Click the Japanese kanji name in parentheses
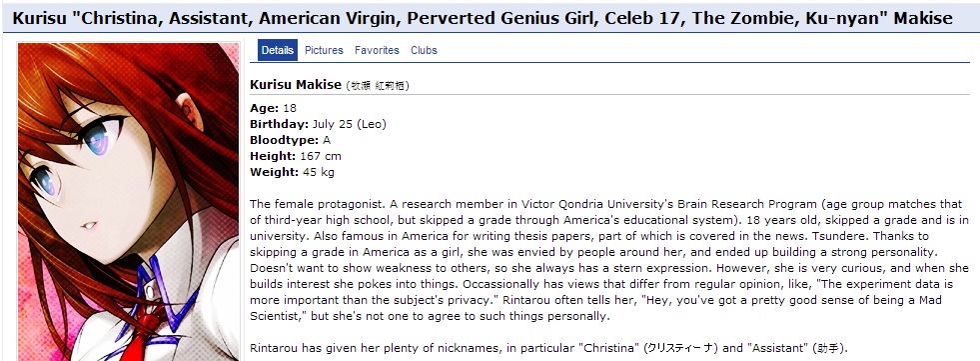Screen dimensions: 980x361 click(x=378, y=85)
